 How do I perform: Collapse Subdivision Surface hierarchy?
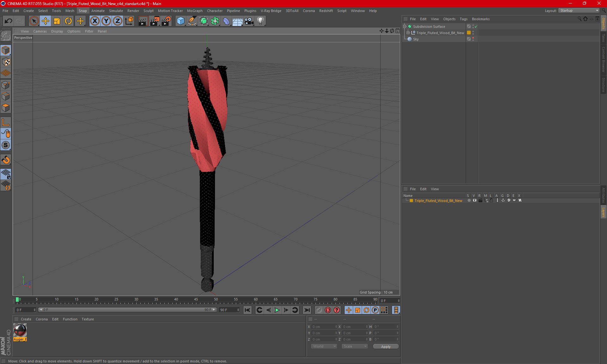pos(404,26)
